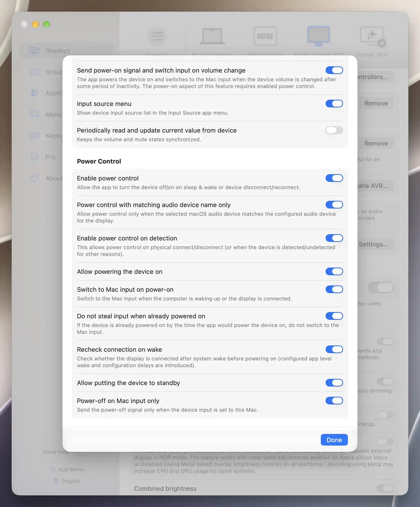Toggle Power control with matching audio device name
The image size is (420, 507).
click(334, 205)
